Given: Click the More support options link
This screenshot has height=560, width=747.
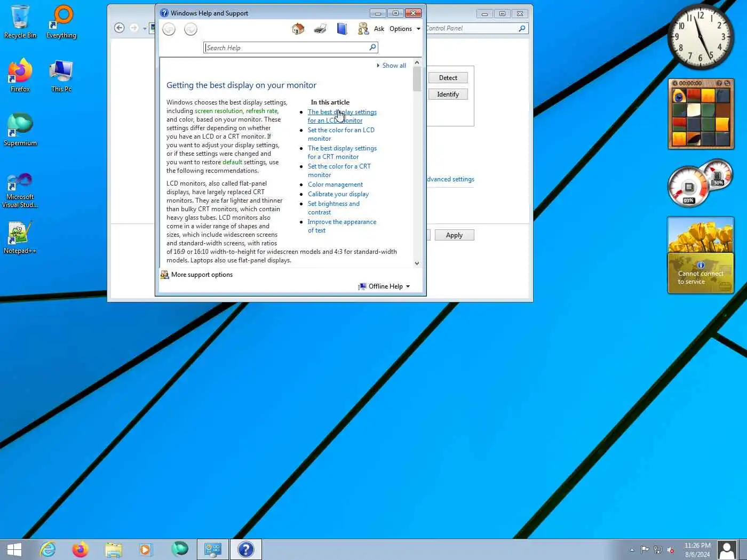Looking at the screenshot, I should 202,275.
